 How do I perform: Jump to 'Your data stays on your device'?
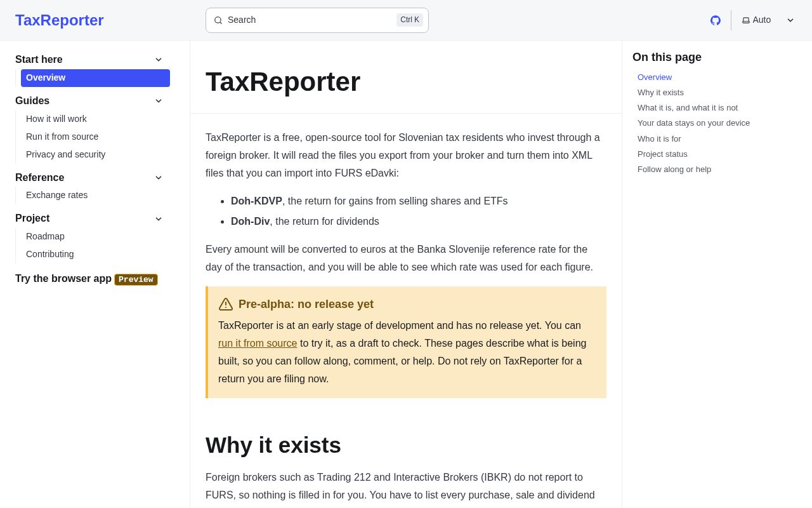pos(693,123)
